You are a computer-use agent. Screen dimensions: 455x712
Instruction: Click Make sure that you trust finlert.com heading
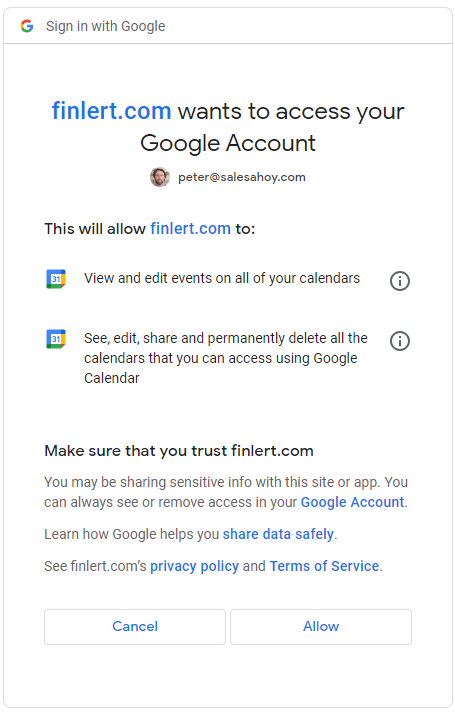[179, 451]
